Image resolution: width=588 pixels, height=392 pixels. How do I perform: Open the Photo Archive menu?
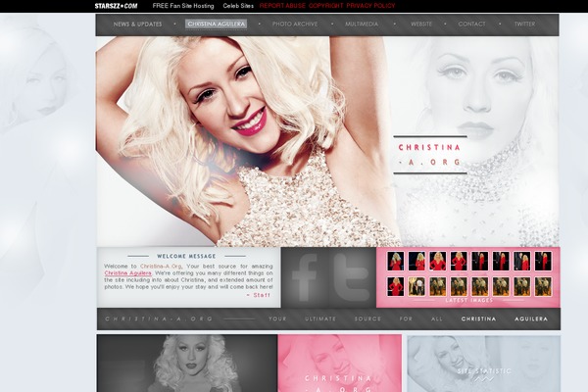coord(295,24)
